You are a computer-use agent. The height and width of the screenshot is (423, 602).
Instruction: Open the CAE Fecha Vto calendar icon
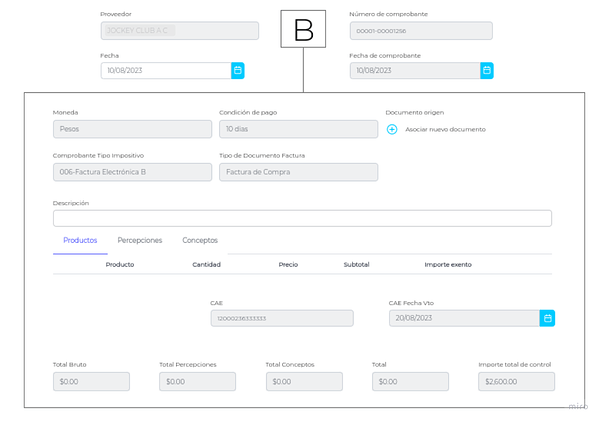[547, 318]
